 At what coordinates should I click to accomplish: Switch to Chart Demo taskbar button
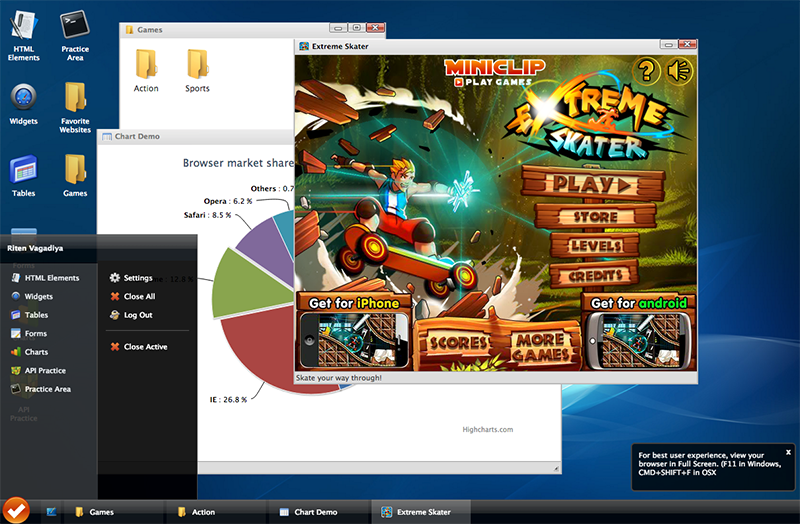click(x=318, y=512)
